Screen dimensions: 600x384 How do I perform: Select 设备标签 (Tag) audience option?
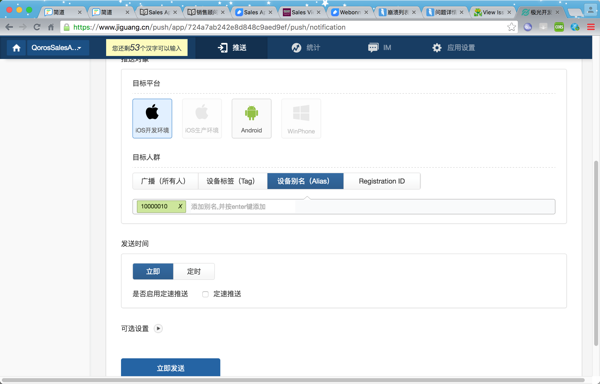[x=233, y=181]
